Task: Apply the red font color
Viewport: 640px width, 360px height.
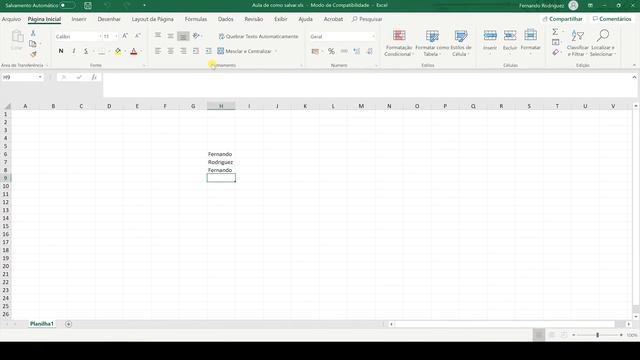Action: tap(133, 51)
